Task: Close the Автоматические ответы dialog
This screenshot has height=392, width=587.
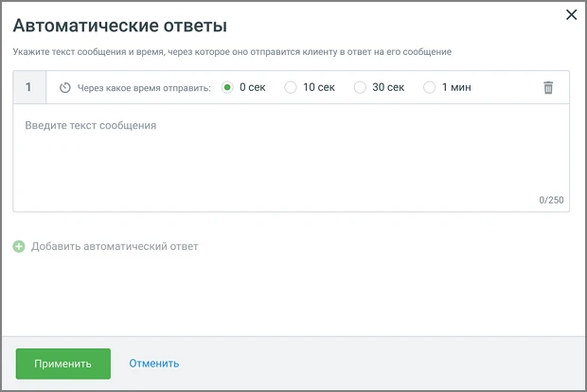Action: 571,14
